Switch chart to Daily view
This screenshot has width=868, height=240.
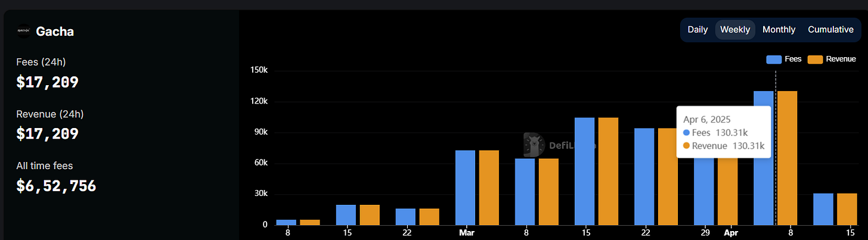697,30
